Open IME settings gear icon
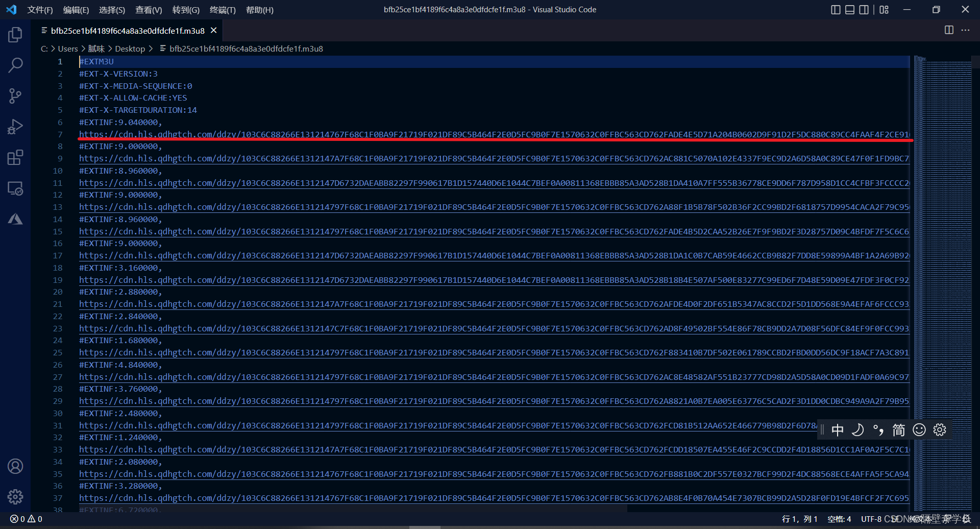980x529 pixels. [x=940, y=430]
